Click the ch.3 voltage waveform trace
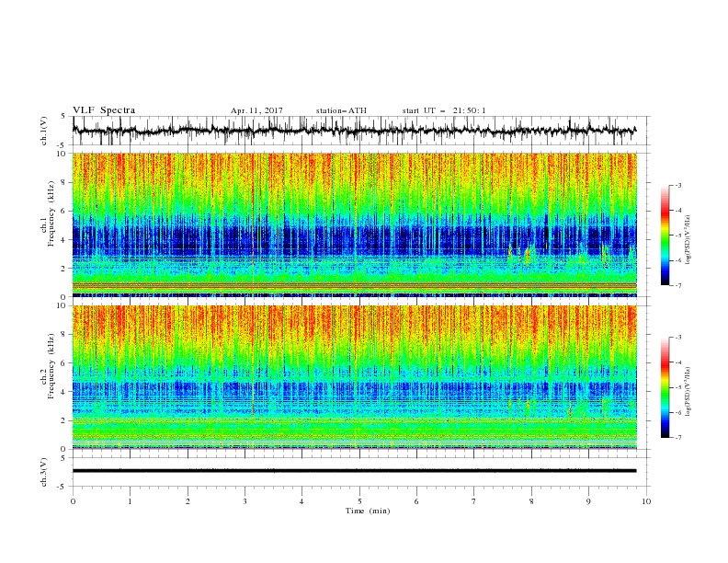This screenshot has height=563, width=728. pos(354,471)
